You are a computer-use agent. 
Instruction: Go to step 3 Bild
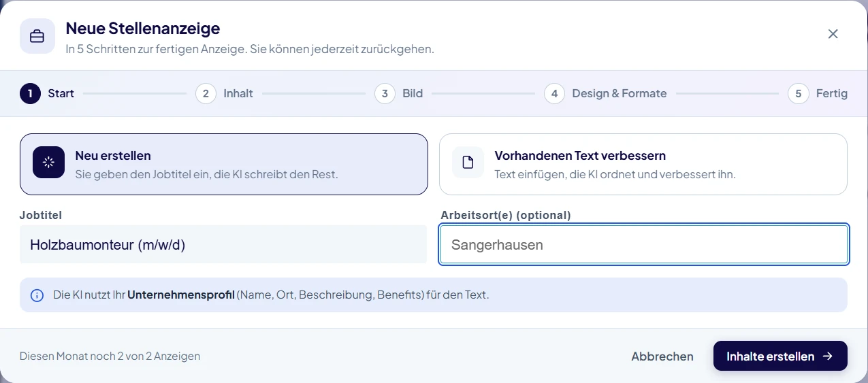click(x=399, y=93)
